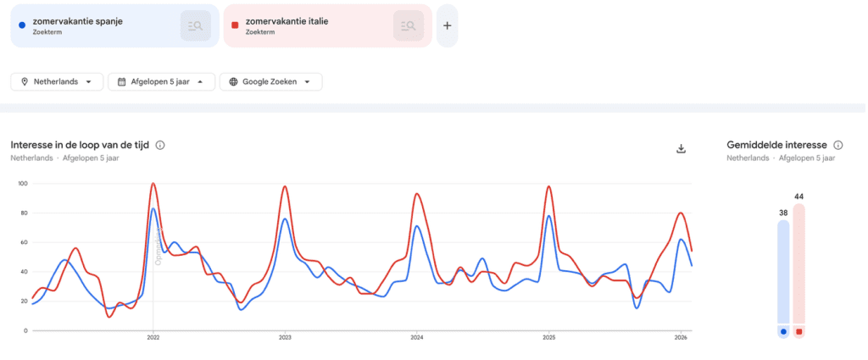Click the globe icon in Google Zoeken filter
868x360 pixels.
coord(233,82)
